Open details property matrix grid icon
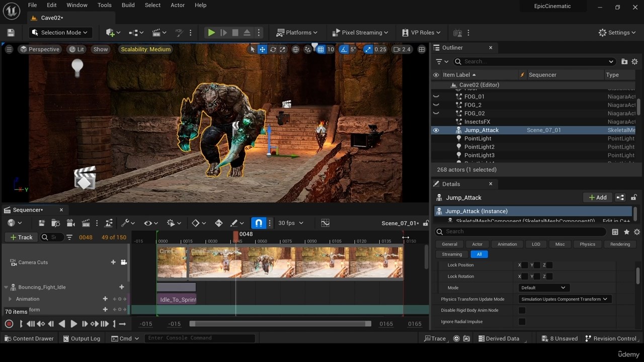The height and width of the screenshot is (362, 644). tap(615, 232)
